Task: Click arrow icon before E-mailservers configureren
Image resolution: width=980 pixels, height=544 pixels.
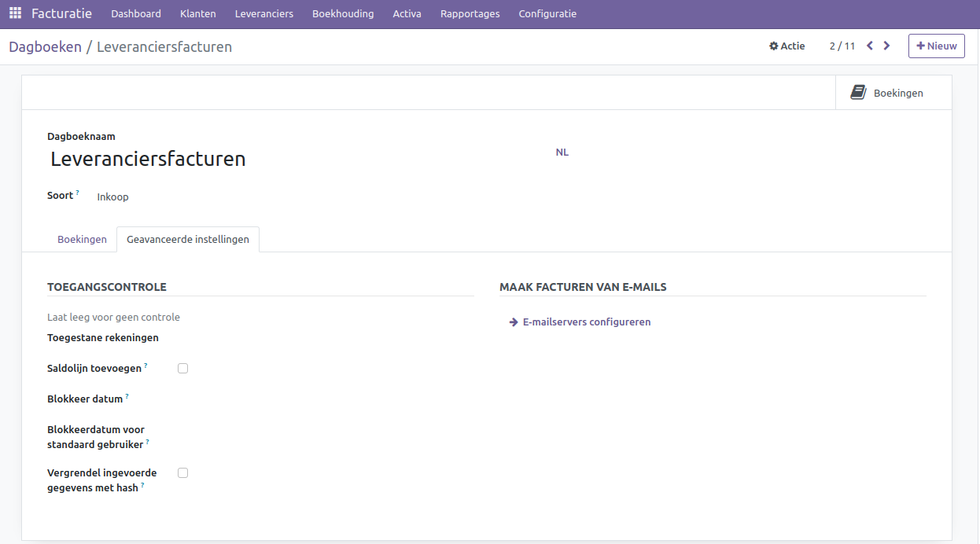Action: click(x=514, y=322)
